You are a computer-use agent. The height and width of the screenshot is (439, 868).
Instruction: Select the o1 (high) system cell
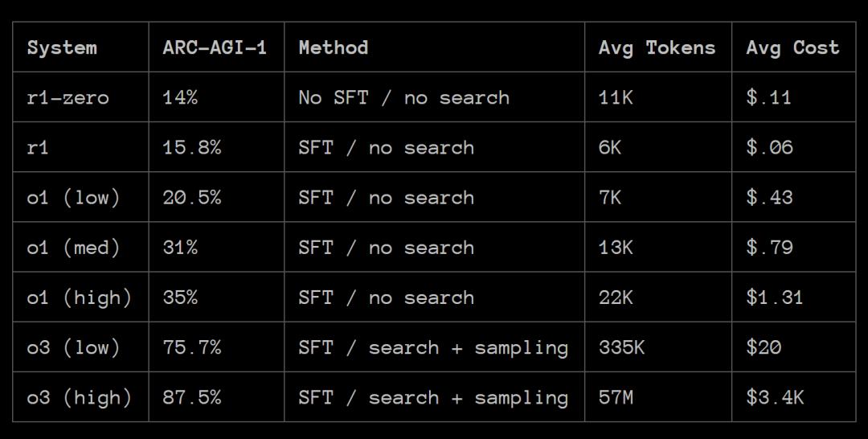(x=80, y=297)
